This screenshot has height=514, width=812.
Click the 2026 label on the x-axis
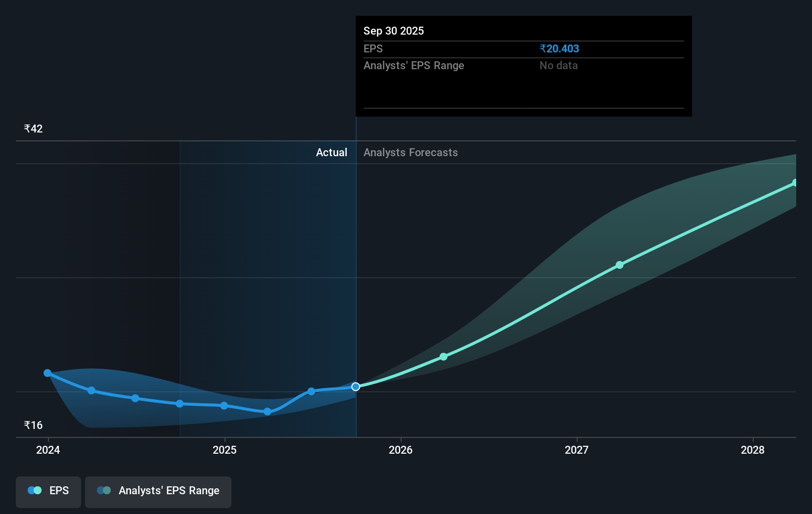401,450
